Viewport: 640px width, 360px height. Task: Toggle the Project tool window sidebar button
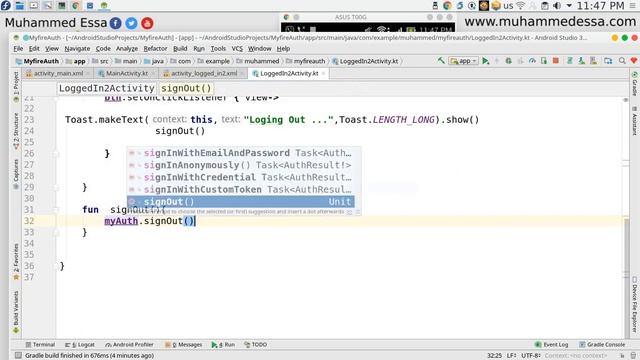pos(16,86)
